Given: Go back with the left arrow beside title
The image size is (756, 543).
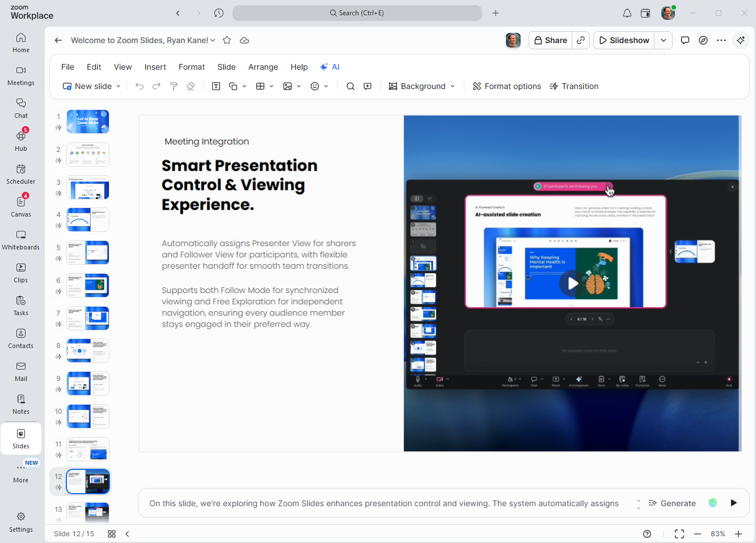Looking at the screenshot, I should (x=58, y=40).
